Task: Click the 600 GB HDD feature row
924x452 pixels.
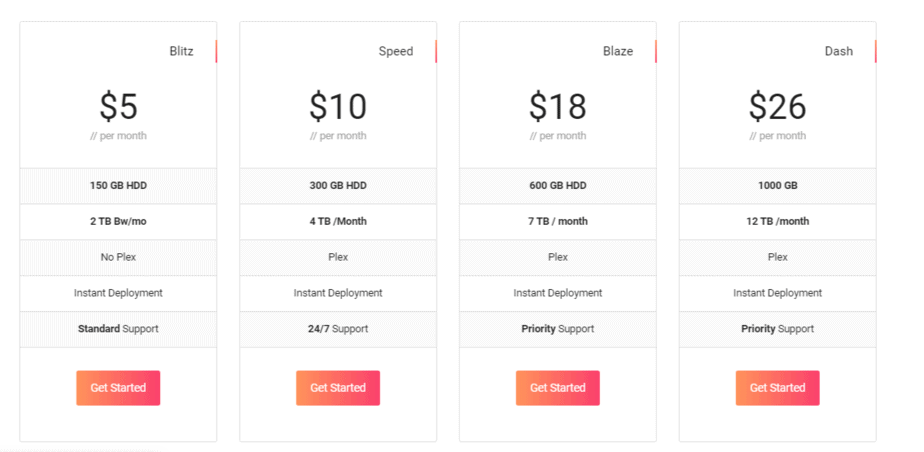Action: pyautogui.click(x=558, y=186)
